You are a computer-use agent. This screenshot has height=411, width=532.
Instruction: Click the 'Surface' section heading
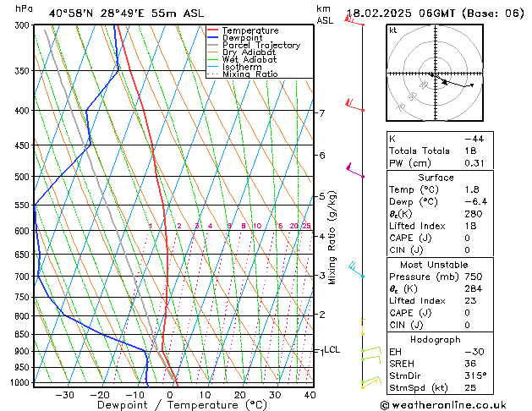coord(436,178)
